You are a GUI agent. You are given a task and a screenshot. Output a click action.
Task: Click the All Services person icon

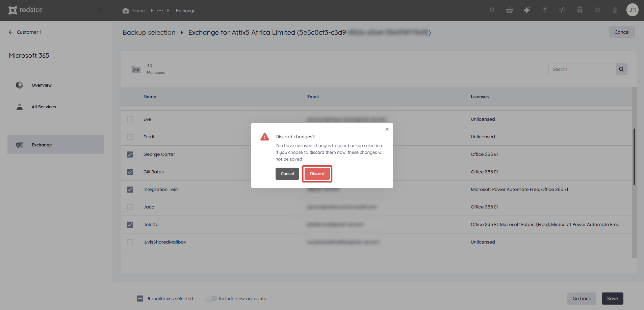click(20, 107)
